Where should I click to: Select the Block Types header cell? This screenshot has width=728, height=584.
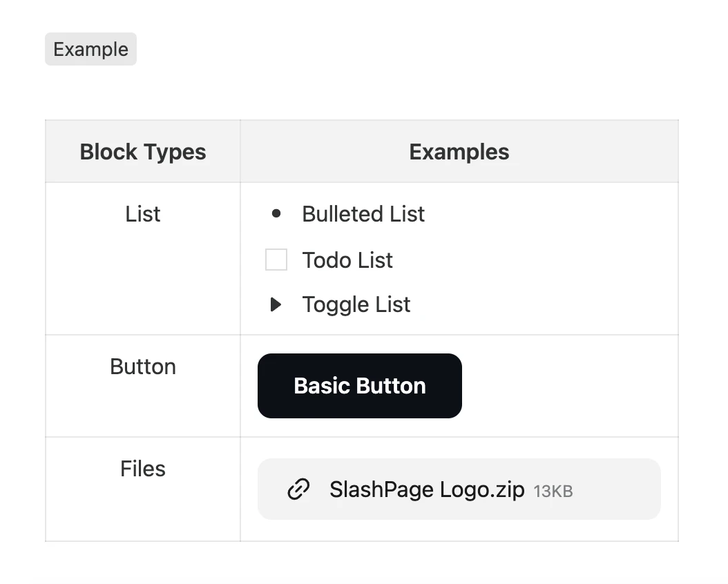pyautogui.click(x=143, y=152)
